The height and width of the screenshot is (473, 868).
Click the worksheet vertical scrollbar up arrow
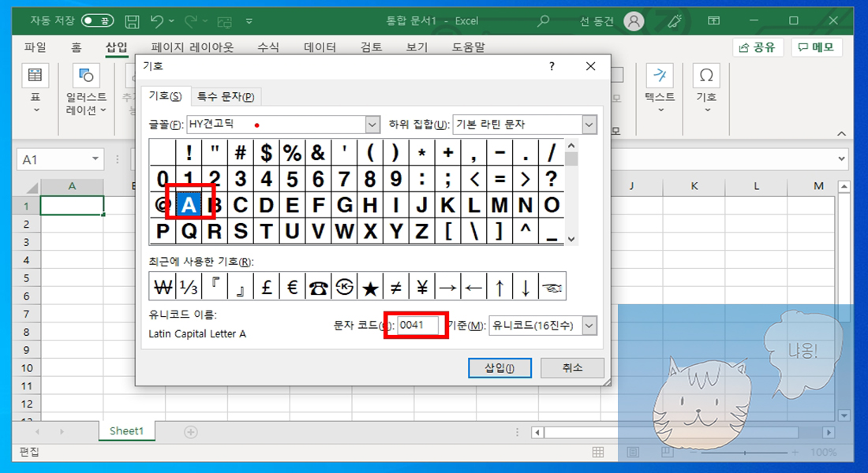(844, 187)
